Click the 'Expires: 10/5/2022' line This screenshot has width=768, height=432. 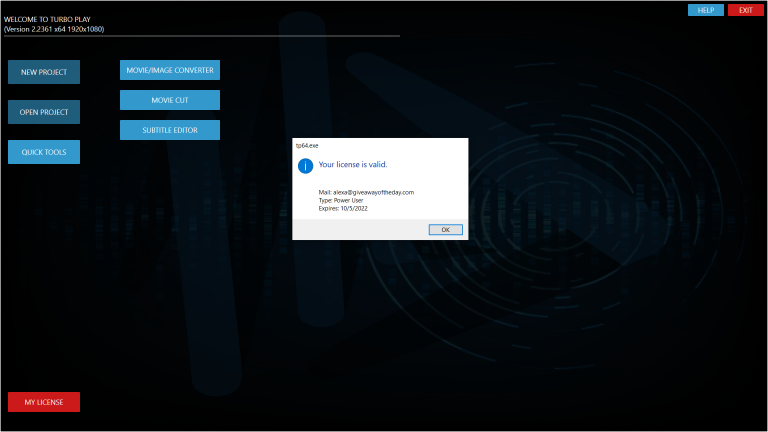(x=343, y=208)
